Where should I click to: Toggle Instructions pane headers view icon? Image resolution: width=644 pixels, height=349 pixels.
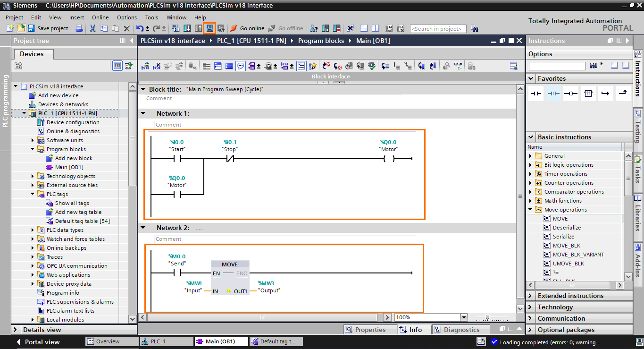(x=614, y=66)
